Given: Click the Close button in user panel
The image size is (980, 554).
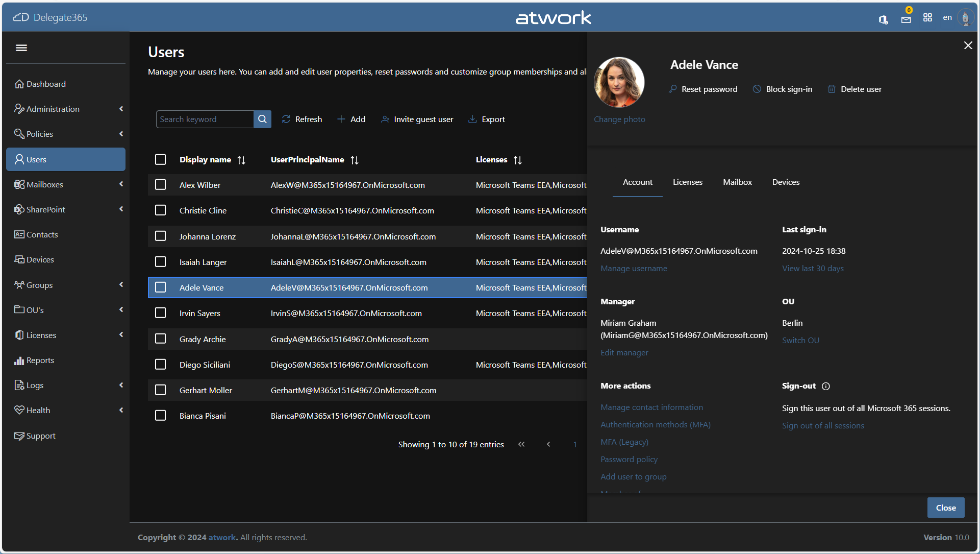Looking at the screenshot, I should pyautogui.click(x=946, y=508).
